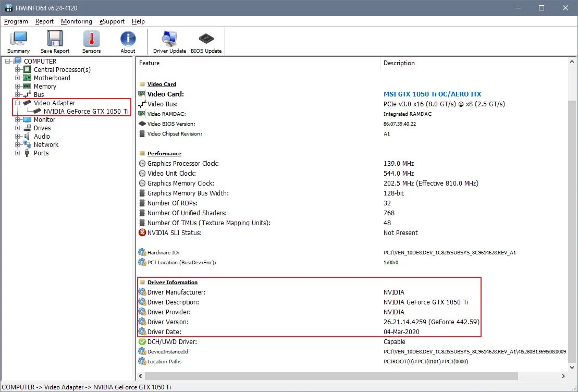
Task: Expand the Audio node
Action: (x=17, y=137)
